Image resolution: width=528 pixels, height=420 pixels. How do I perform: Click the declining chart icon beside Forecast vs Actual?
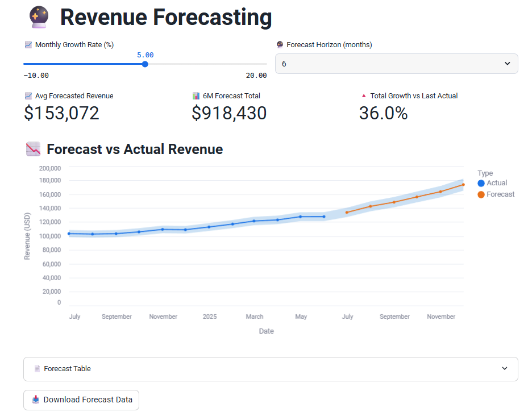(34, 149)
